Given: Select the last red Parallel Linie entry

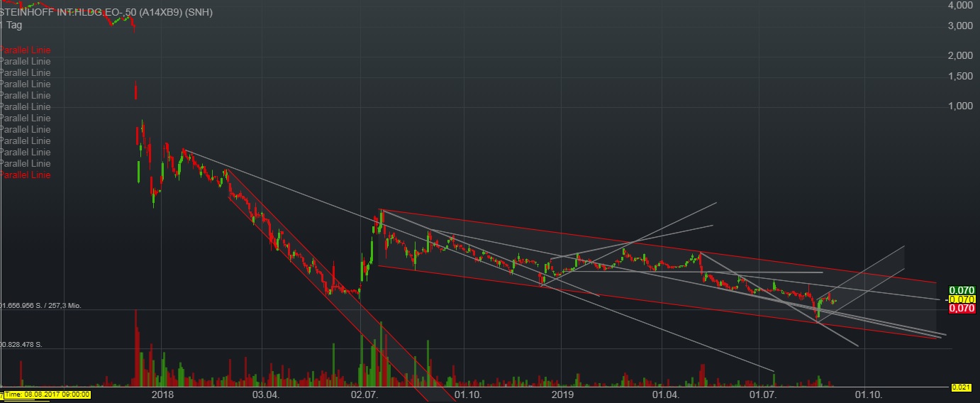Looking at the screenshot, I should click(26, 175).
